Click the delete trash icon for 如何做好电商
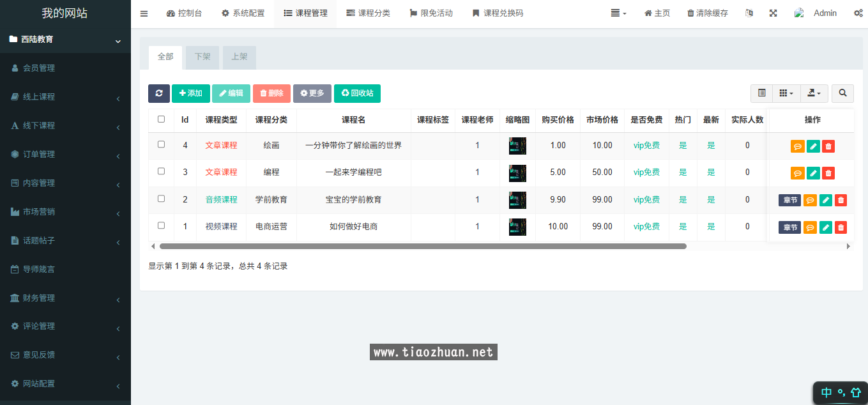The image size is (868, 405). (x=841, y=227)
